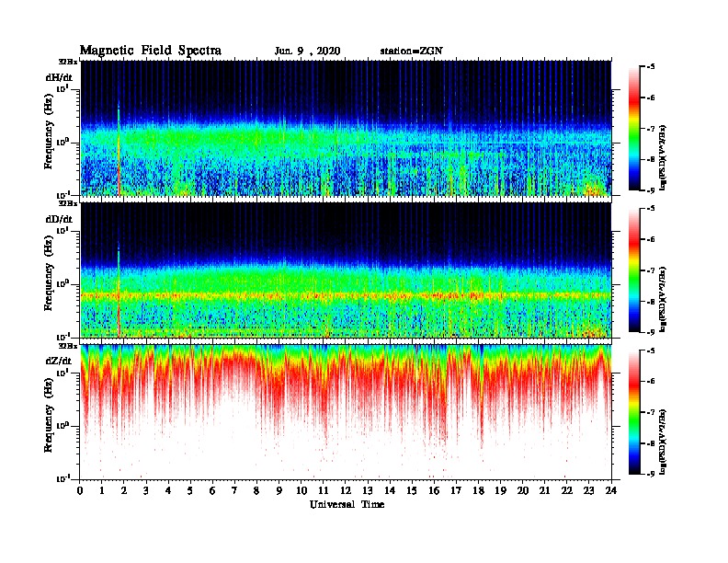Click hour 1 on the Universal Time axis
The height and width of the screenshot is (563, 728).
coord(102,490)
